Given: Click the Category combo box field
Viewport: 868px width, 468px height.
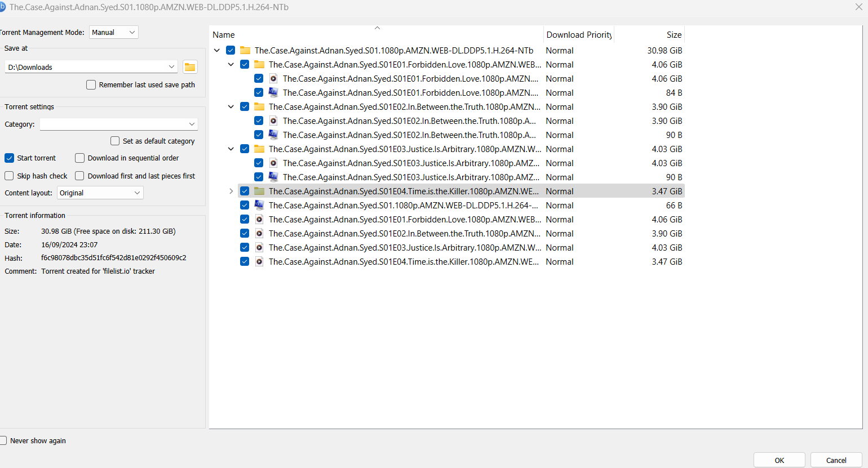Looking at the screenshot, I should point(118,124).
